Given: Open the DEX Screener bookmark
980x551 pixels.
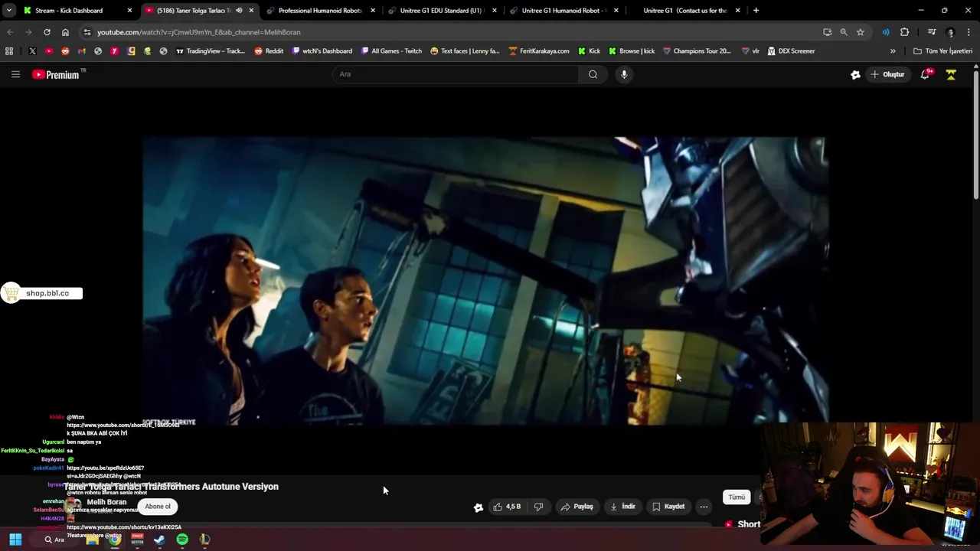Looking at the screenshot, I should (792, 51).
